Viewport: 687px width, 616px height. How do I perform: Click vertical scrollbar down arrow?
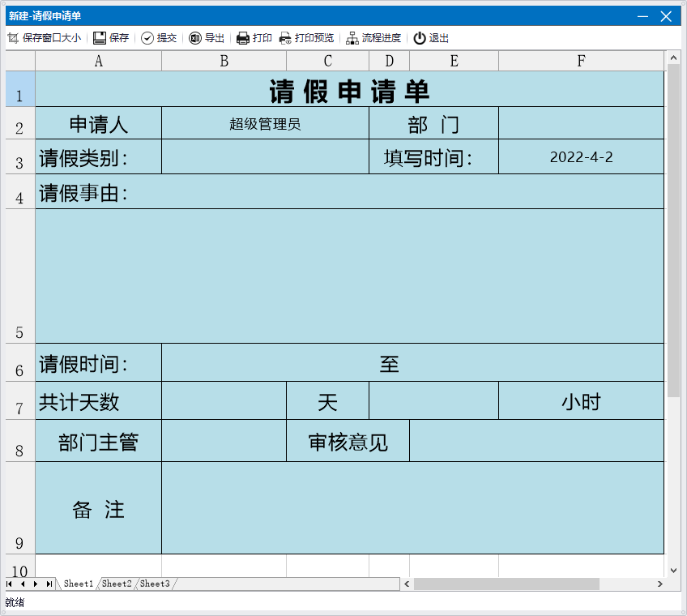point(673,570)
